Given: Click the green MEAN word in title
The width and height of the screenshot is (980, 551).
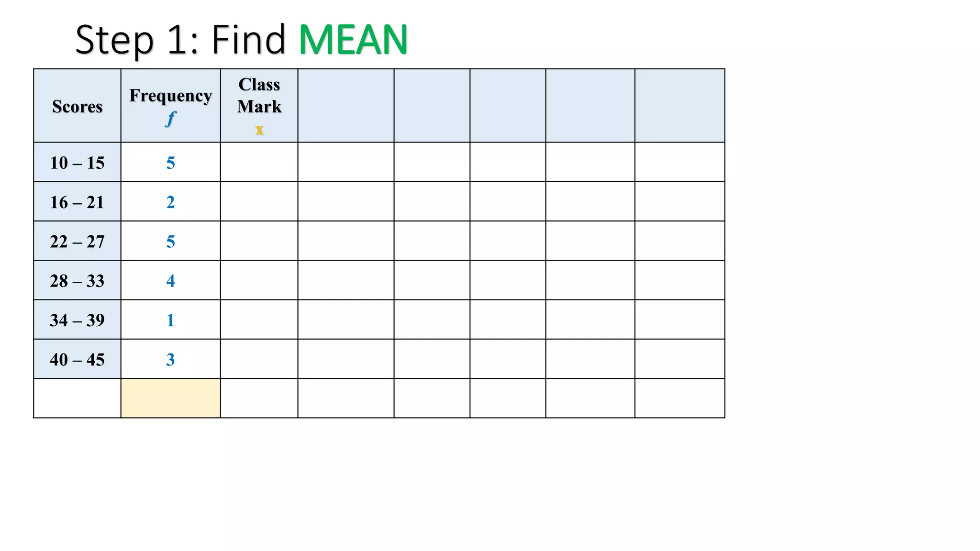Looking at the screenshot, I should click(x=353, y=40).
